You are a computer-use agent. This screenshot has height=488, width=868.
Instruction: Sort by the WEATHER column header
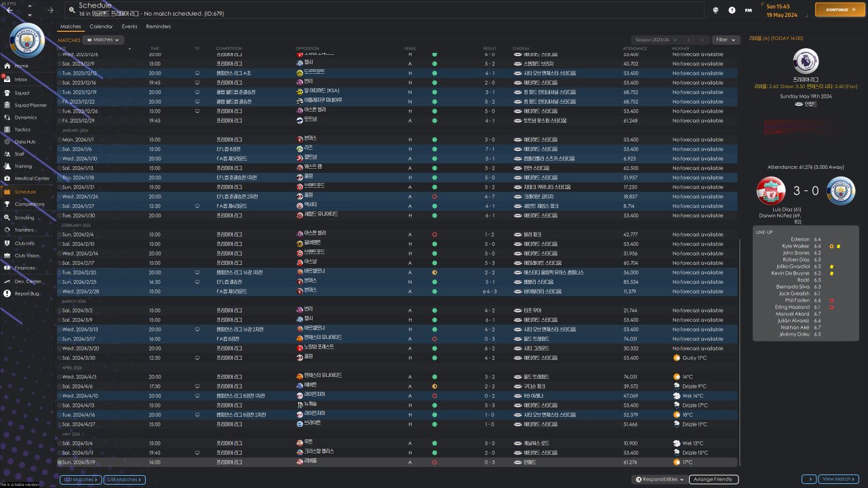point(681,49)
